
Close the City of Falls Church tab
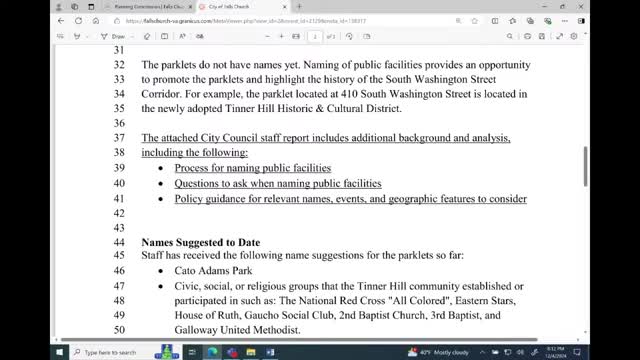(x=284, y=7)
